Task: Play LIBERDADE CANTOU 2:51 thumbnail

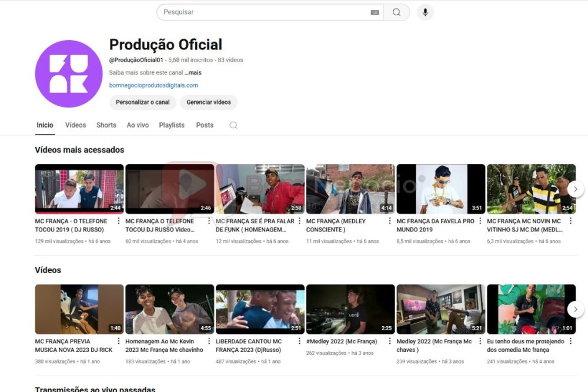Action: coord(260,309)
